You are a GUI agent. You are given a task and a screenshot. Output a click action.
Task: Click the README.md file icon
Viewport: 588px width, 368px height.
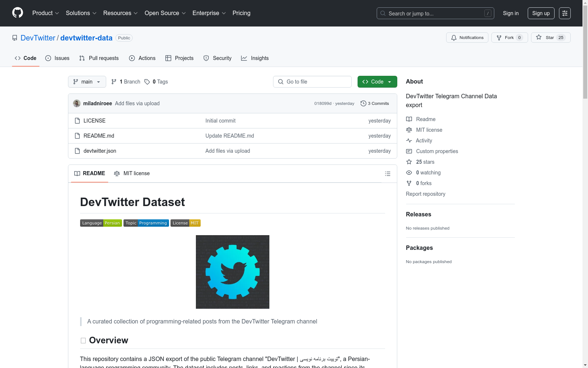pyautogui.click(x=77, y=136)
